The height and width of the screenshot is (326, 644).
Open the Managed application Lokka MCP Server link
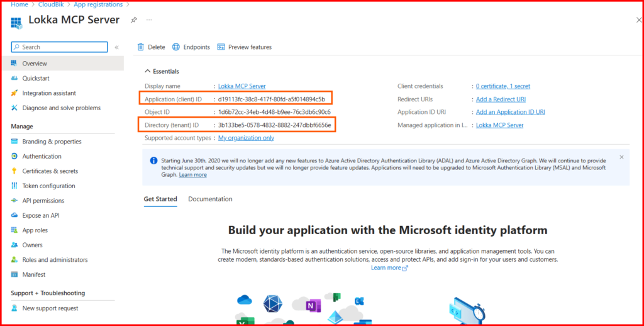point(500,125)
